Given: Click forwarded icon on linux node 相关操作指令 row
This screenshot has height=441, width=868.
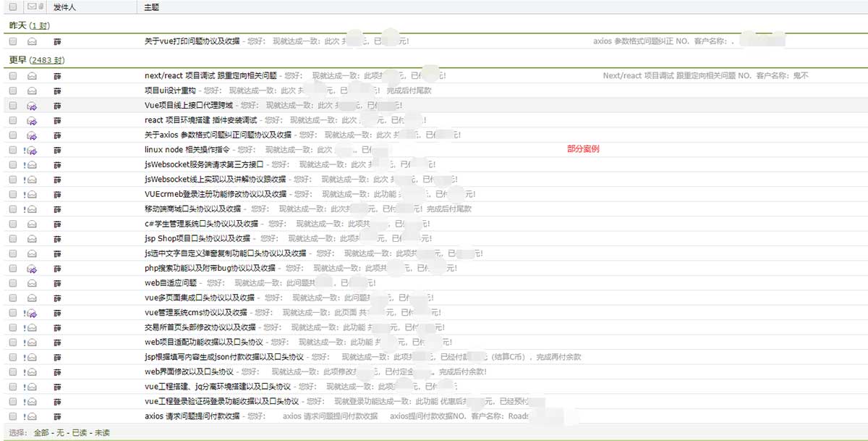Looking at the screenshot, I should click(32, 150).
